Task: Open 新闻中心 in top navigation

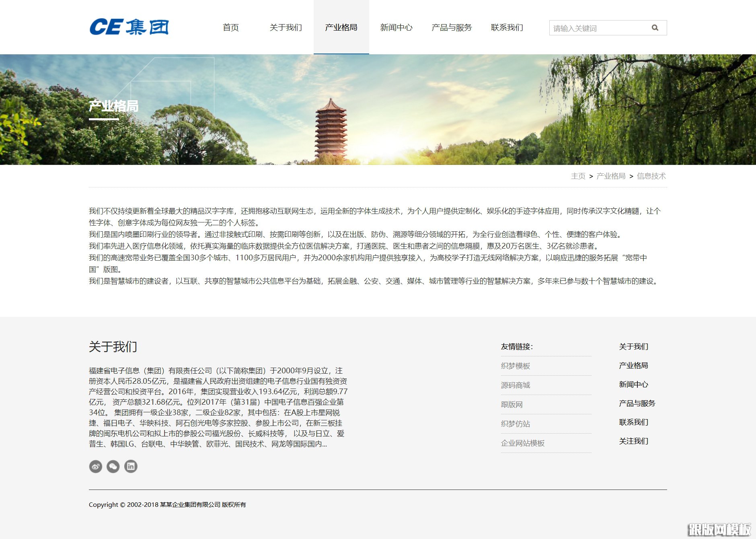Action: click(x=396, y=27)
